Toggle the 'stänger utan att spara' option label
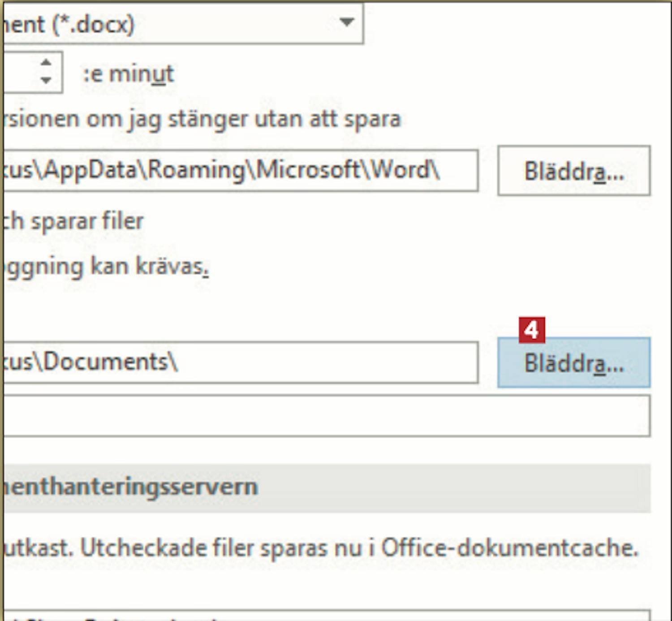The width and height of the screenshot is (672, 621). 202,120
